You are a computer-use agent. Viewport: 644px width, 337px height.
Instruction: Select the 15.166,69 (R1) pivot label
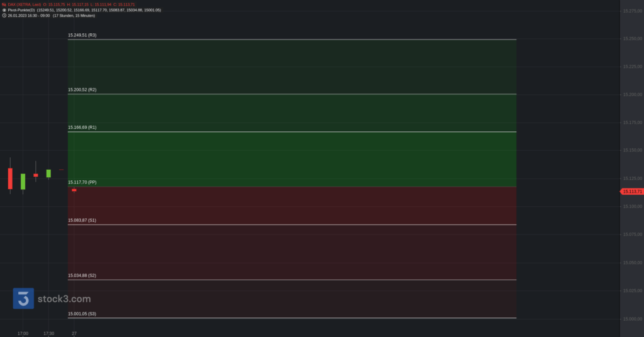pos(82,128)
